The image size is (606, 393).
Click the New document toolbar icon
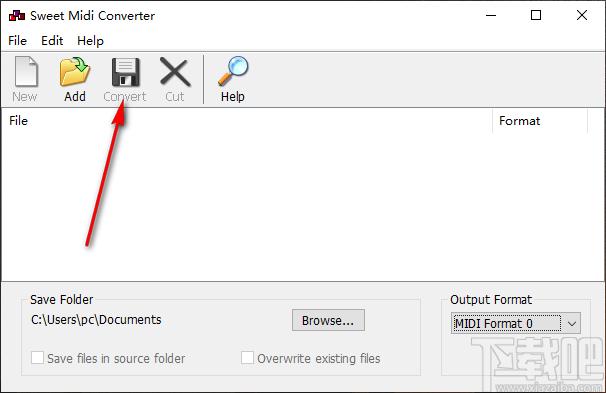click(x=26, y=71)
